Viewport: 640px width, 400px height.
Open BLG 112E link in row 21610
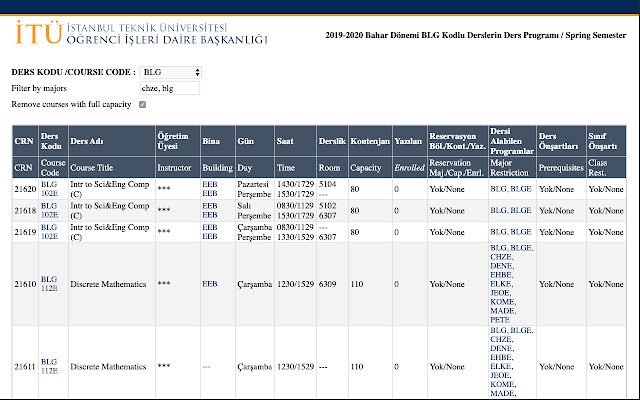coord(49,284)
